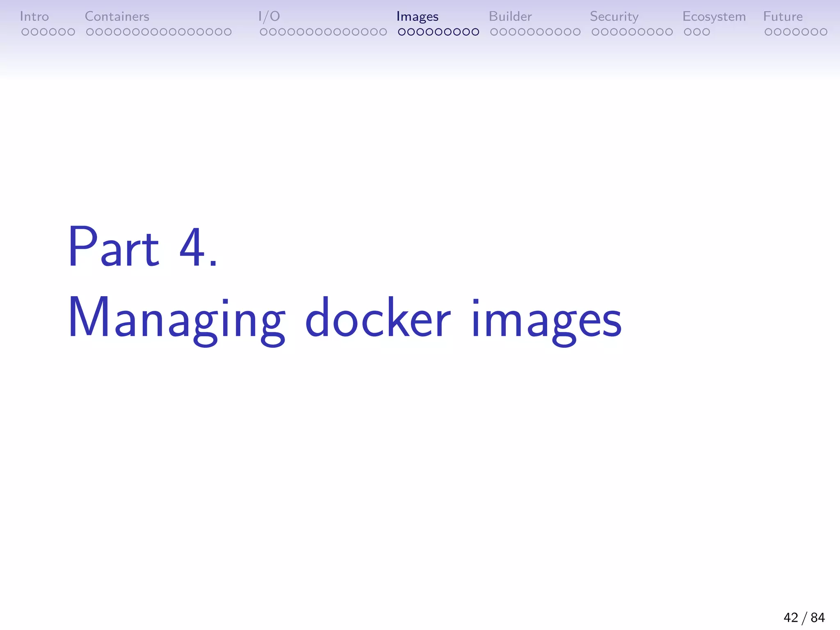
Task: Select the Images section header
Action: pyautogui.click(x=417, y=16)
